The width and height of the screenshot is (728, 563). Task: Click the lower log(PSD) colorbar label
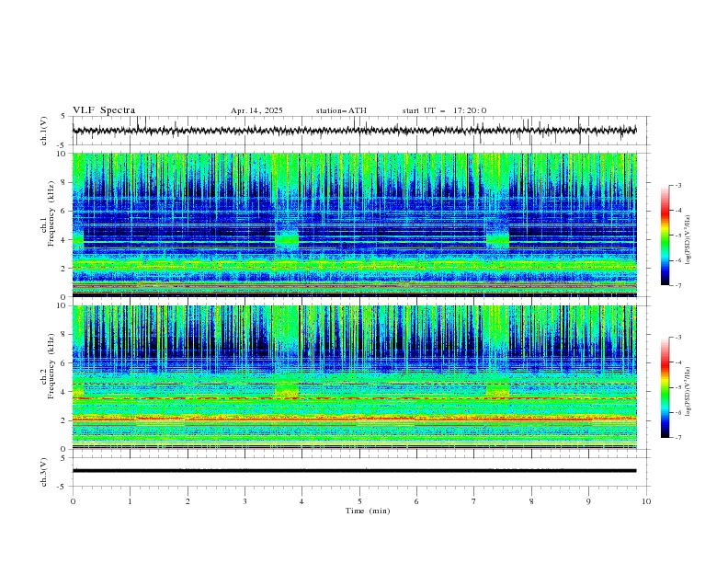(x=688, y=392)
